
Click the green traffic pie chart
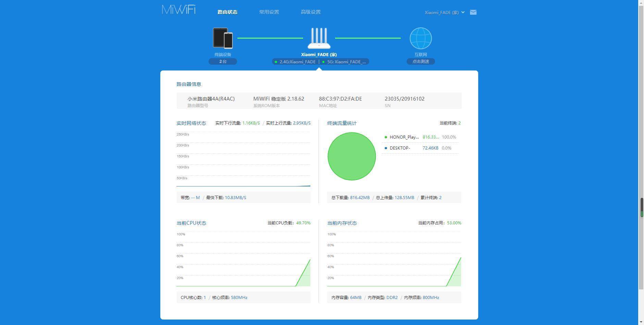click(351, 156)
